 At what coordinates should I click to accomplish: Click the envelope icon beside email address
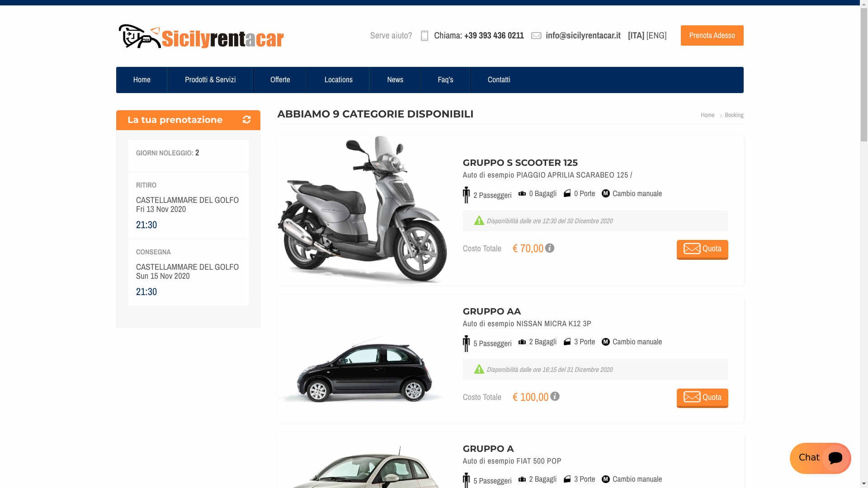[536, 36]
